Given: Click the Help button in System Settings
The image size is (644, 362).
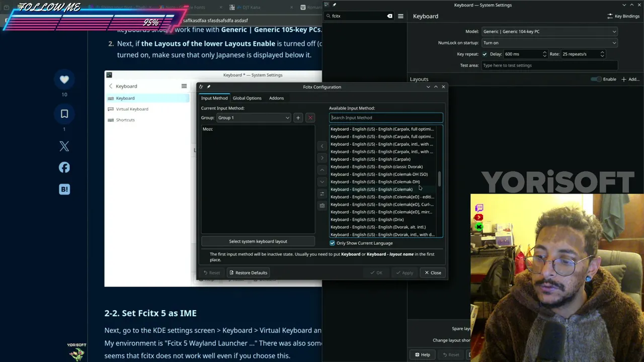Looking at the screenshot, I should 422,355.
